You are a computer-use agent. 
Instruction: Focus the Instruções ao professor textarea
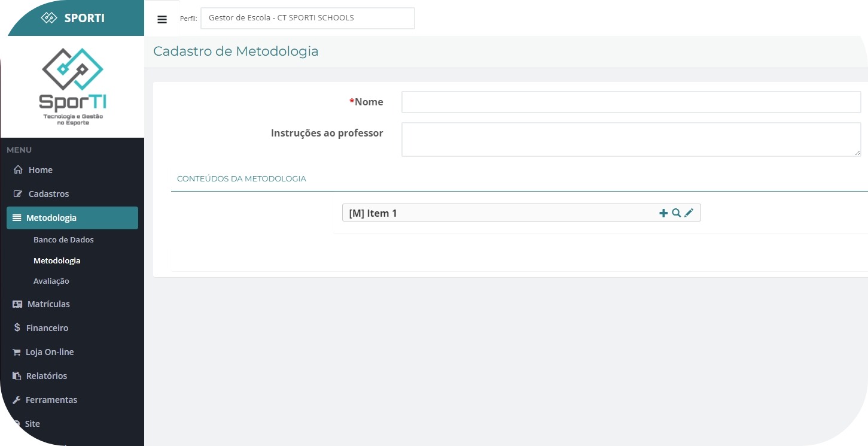point(631,139)
